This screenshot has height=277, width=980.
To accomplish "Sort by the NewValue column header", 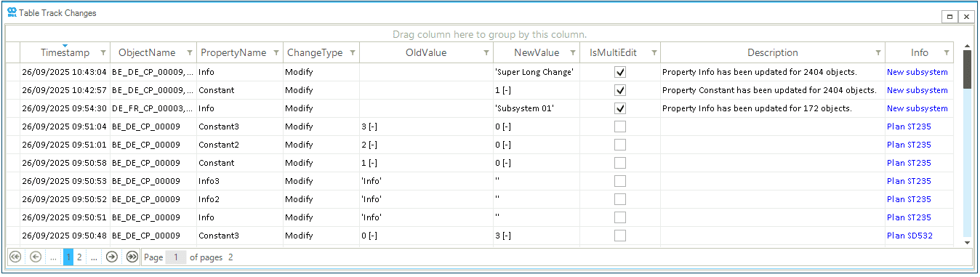I will pos(537,53).
